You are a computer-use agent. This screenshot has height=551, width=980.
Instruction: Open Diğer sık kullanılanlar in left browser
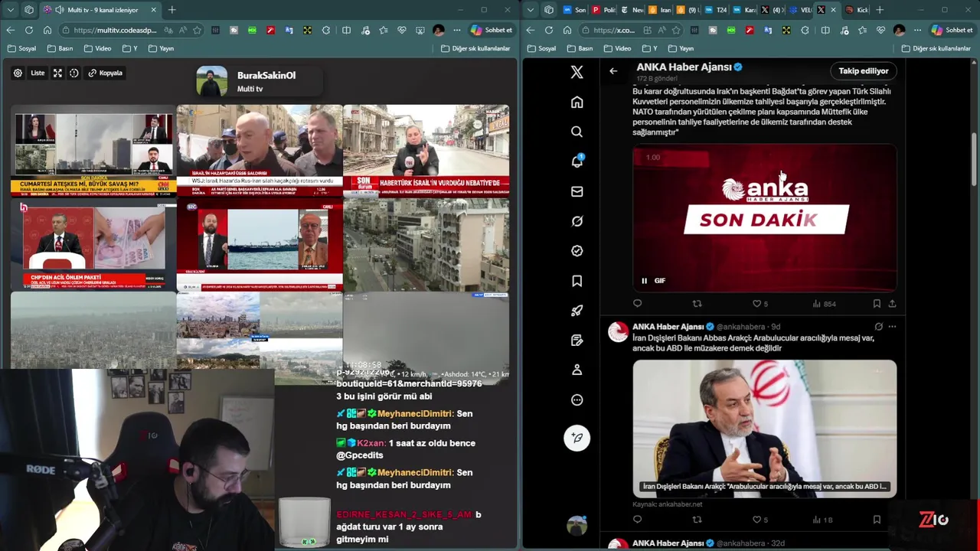pos(475,48)
